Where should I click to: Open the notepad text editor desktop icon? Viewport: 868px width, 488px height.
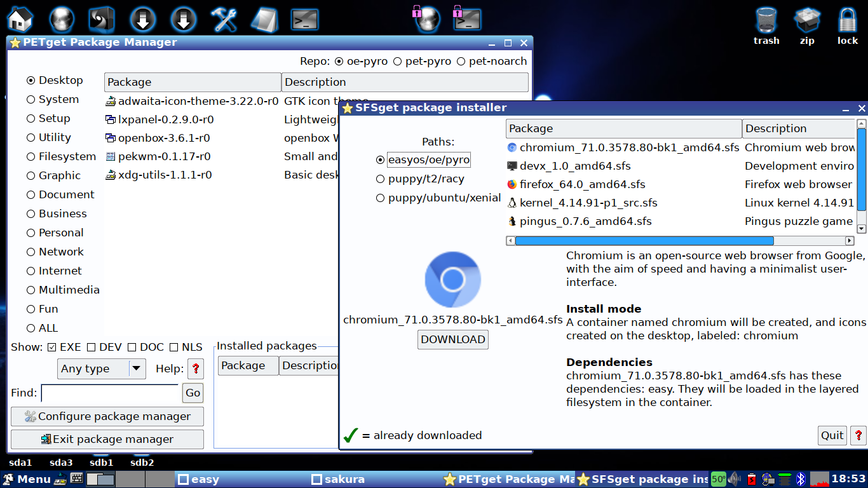point(264,19)
